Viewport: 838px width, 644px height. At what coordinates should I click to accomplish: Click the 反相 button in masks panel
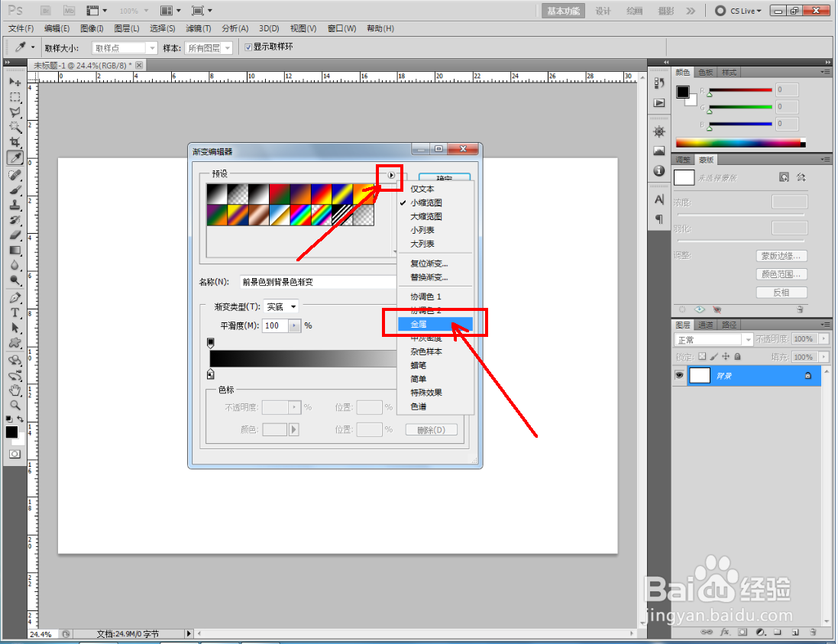tap(781, 293)
